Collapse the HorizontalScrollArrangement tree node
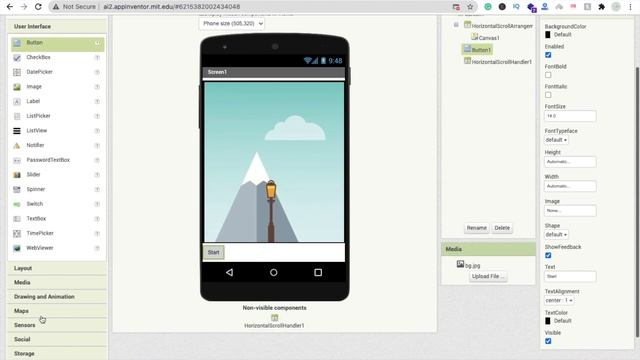Image resolution: width=640 pixels, height=360 pixels. [456, 25]
